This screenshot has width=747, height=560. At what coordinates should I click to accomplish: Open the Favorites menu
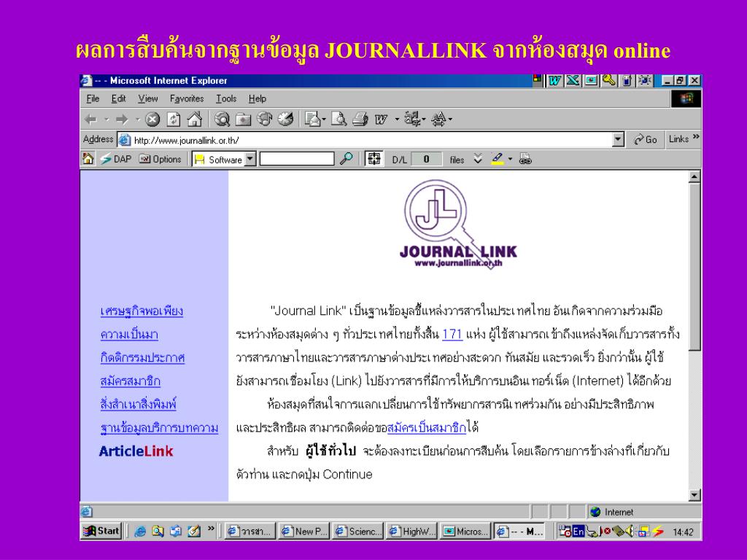(x=187, y=98)
